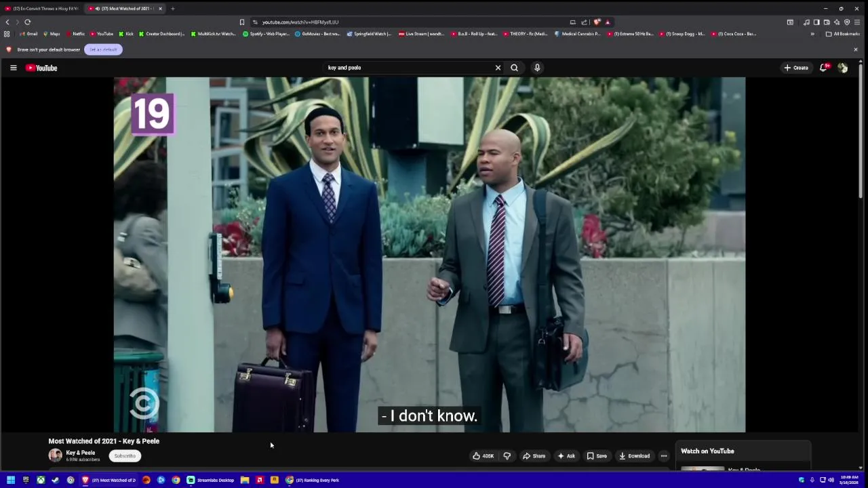Open the apps grid in bookmarks bar
This screenshot has width=868, height=488.
7,34
